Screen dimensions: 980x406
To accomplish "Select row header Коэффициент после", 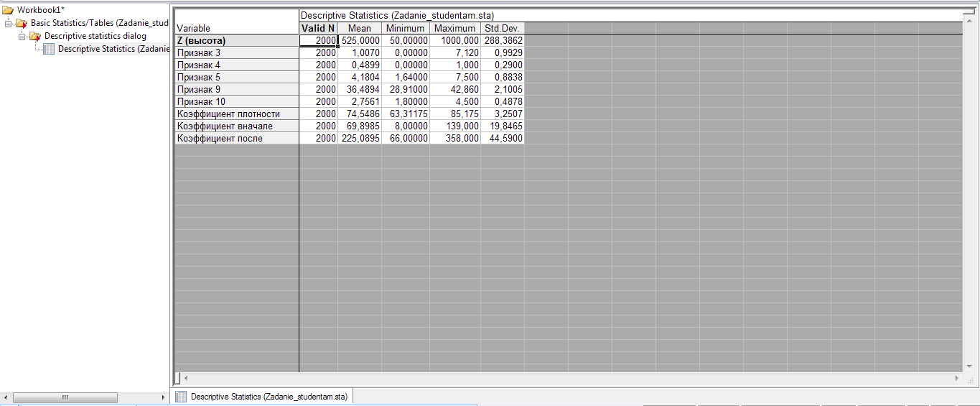I will click(237, 139).
